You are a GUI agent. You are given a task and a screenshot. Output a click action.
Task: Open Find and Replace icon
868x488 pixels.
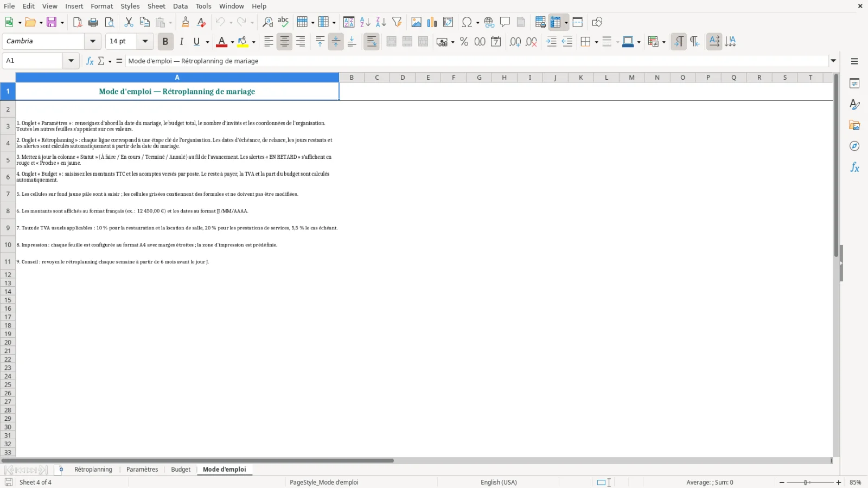267,22
